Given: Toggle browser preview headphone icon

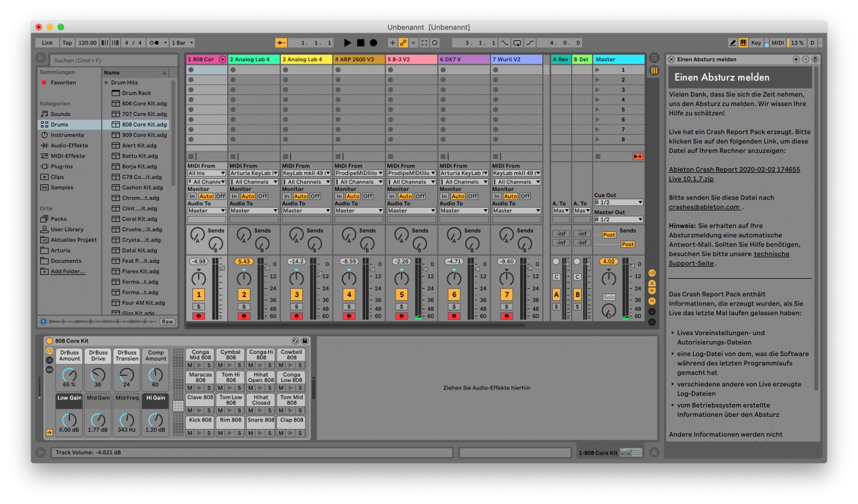Looking at the screenshot, I should (x=44, y=322).
